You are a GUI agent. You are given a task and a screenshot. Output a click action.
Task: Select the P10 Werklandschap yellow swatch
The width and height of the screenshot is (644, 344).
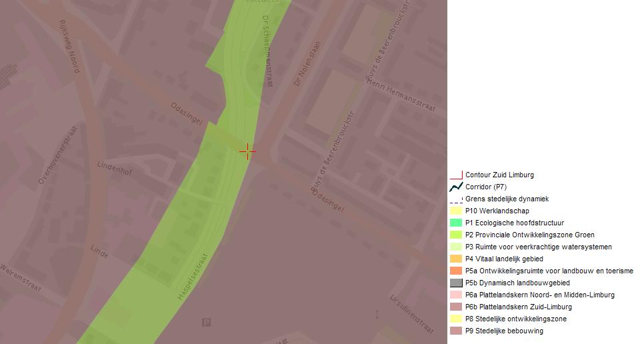pos(456,211)
